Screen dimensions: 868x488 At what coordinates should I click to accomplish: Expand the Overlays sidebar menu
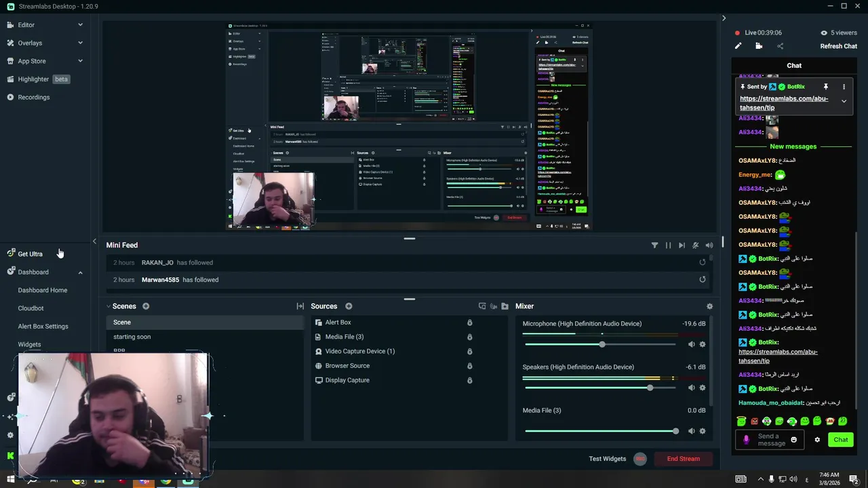pyautogui.click(x=80, y=43)
